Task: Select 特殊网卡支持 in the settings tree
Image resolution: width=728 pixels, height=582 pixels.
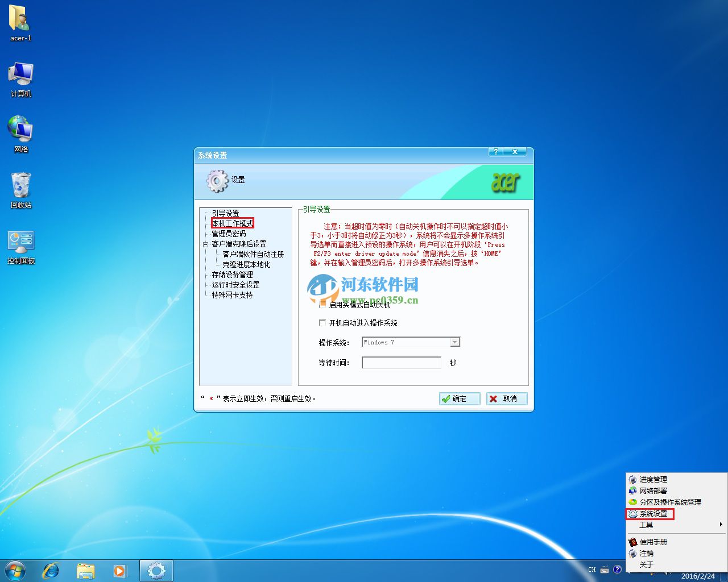Action: coord(232,295)
